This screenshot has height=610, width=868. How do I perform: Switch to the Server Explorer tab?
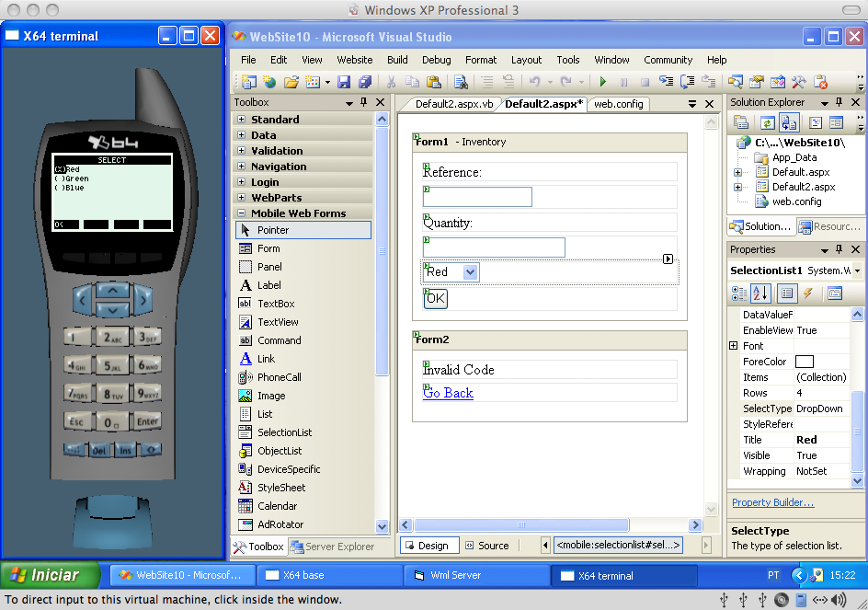[x=333, y=547]
